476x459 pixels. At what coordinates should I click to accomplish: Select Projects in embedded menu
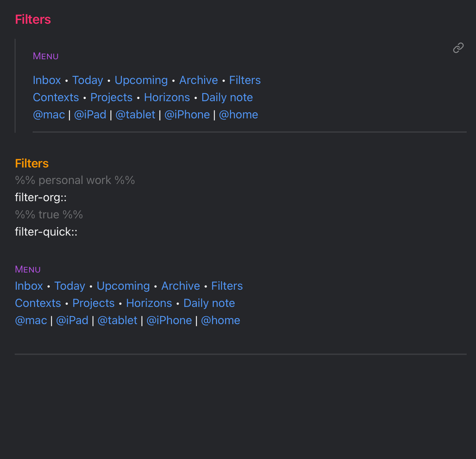point(111,98)
